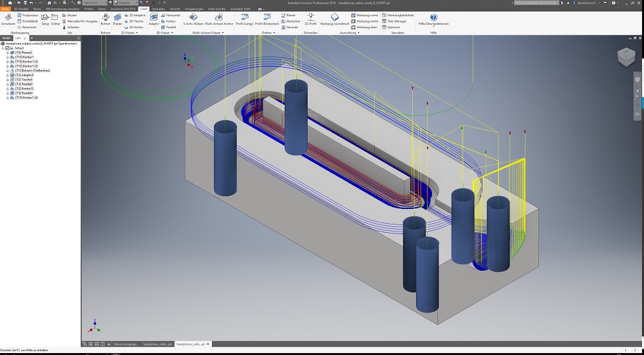Switch view to Werkzeug rechts

(365, 21)
